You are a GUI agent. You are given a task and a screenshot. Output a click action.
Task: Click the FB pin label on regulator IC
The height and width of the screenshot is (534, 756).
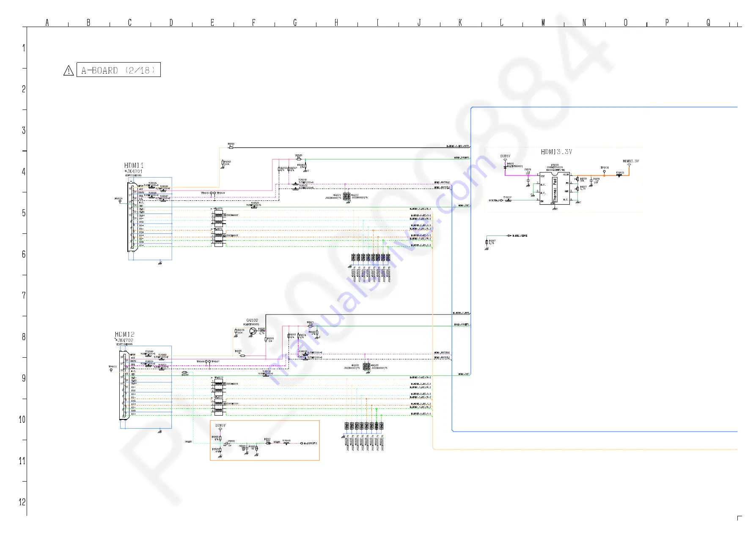pyautogui.click(x=567, y=183)
